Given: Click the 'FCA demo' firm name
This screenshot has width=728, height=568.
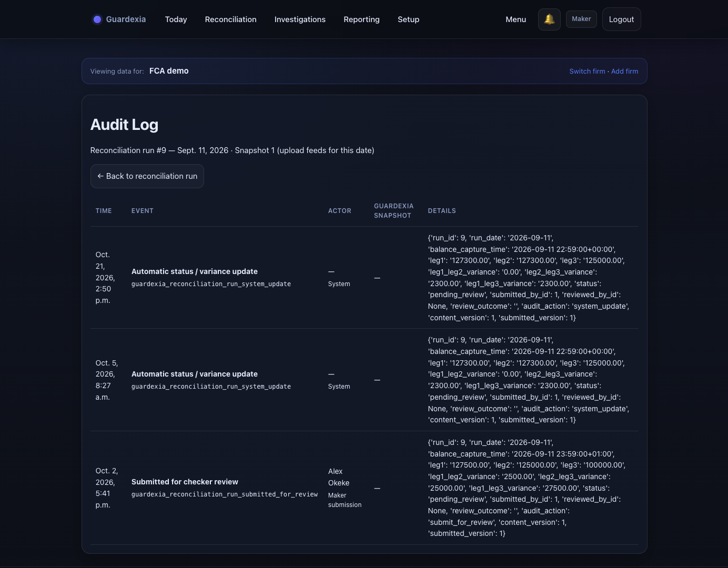Looking at the screenshot, I should click(169, 71).
